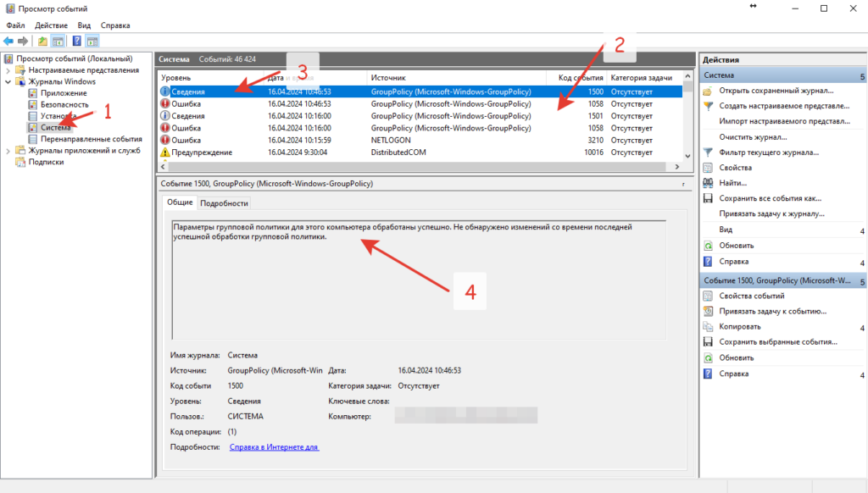Click the event list horizontal scrollbar right arrow
Screen dimensions: 868x493
pyautogui.click(x=677, y=167)
